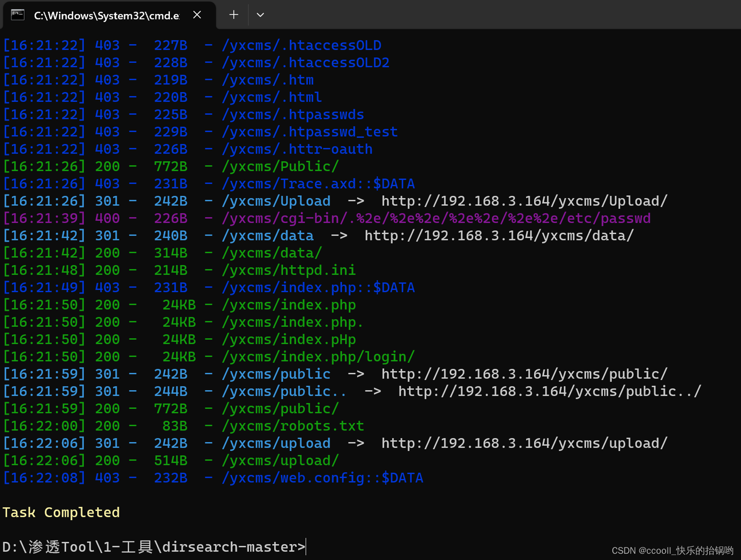The width and height of the screenshot is (741, 560).
Task: Click the 83B size value
Action: 175,426
